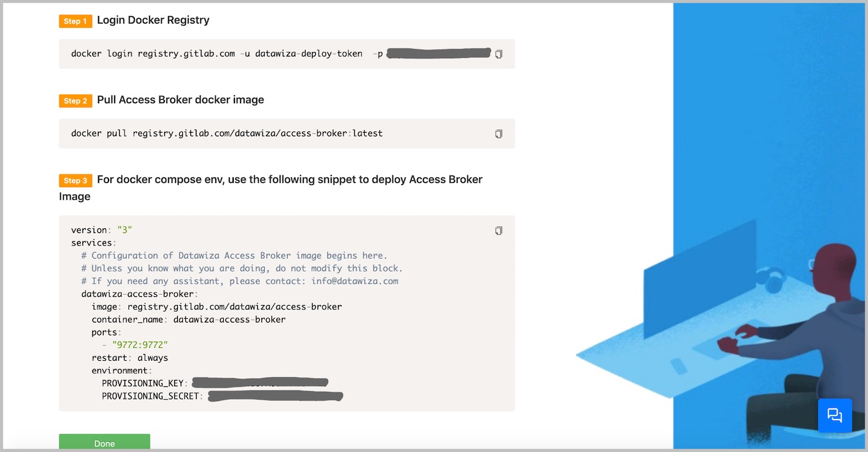The height and width of the screenshot is (452, 868).
Task: Copy the docker pull command
Action: pyautogui.click(x=498, y=134)
